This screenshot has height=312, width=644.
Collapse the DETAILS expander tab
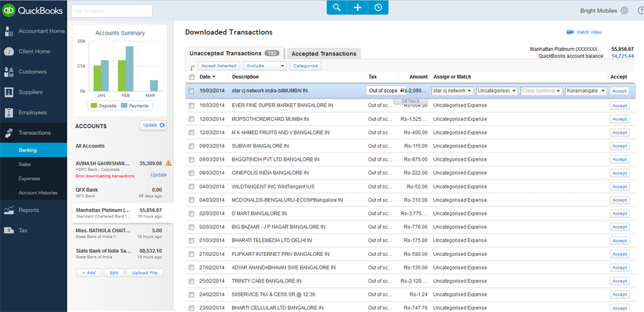point(410,101)
